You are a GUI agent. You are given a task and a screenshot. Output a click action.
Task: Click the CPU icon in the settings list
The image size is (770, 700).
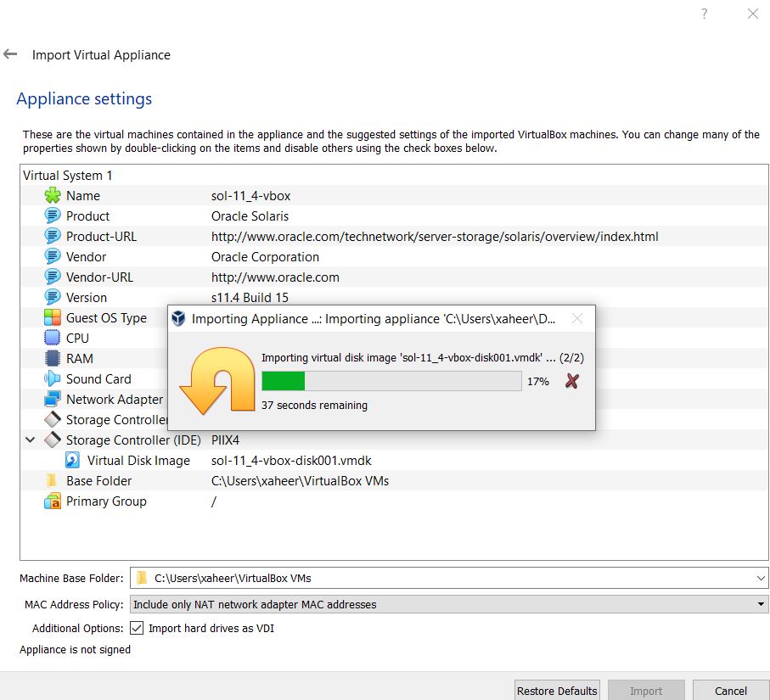(x=53, y=338)
